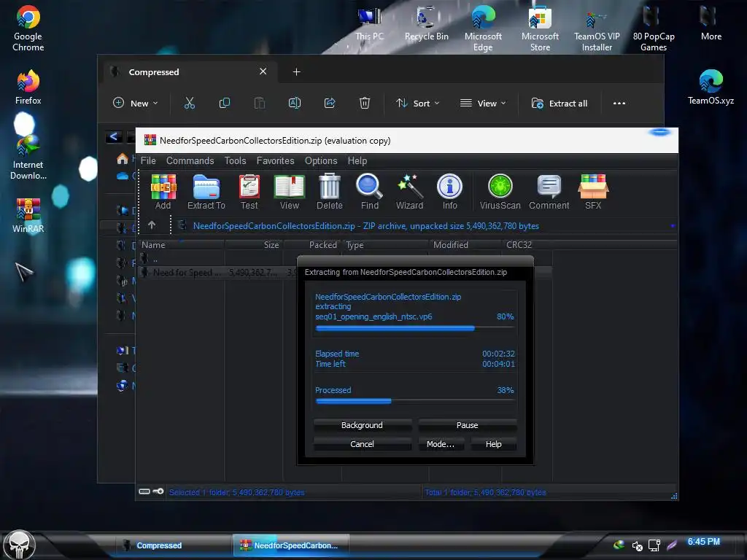This screenshot has width=747, height=560.
Task: Sort by the Modified column header
Action: 465,245
